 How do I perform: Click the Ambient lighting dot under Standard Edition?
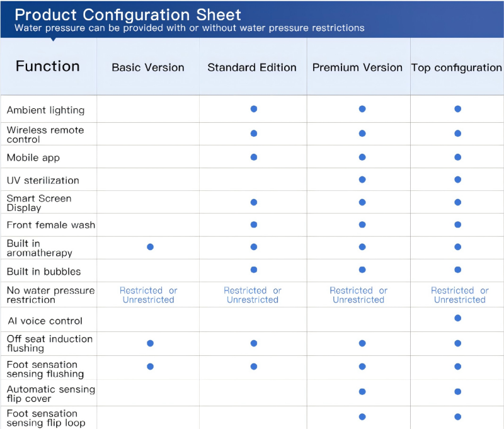[x=254, y=109]
